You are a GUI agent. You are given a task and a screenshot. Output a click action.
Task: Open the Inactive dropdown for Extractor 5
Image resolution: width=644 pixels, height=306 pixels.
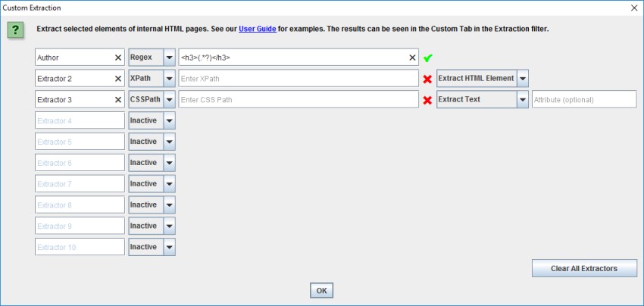click(152, 142)
